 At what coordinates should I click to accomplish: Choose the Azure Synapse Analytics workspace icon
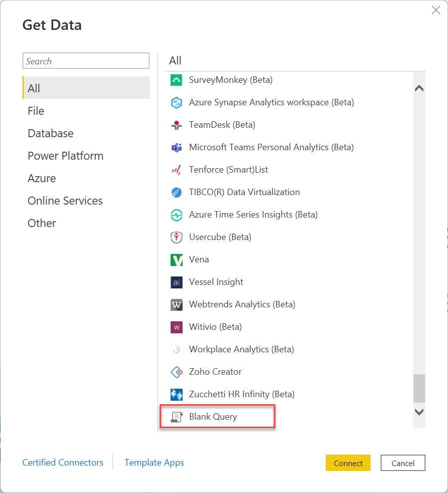click(x=177, y=102)
